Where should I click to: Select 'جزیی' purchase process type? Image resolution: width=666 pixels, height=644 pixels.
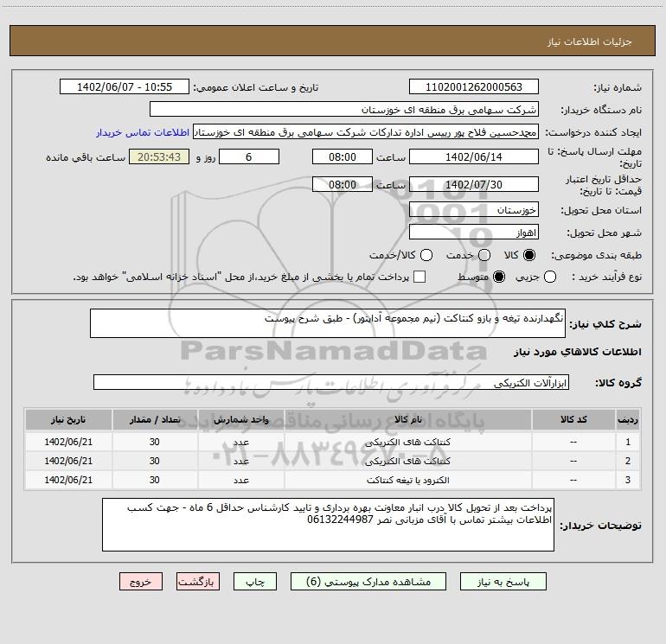[x=551, y=277]
